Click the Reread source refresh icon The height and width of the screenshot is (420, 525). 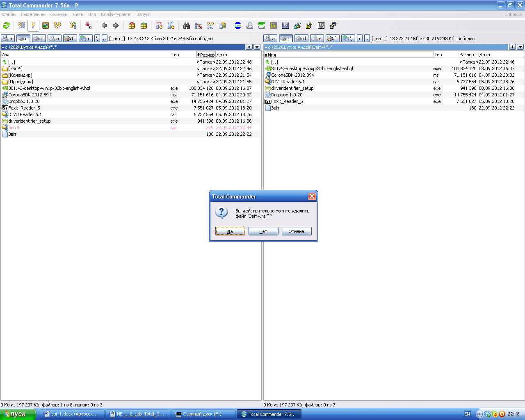coord(6,25)
